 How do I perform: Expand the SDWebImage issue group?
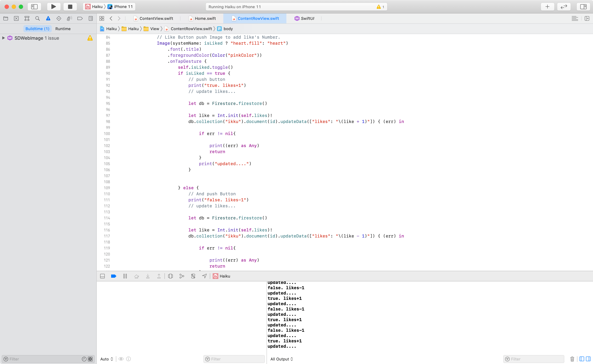click(x=3, y=38)
